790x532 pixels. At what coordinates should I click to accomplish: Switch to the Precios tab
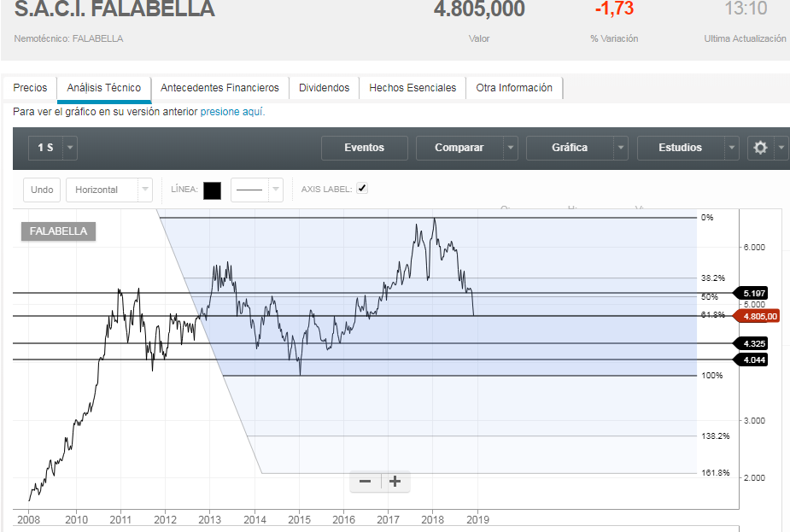click(30, 88)
